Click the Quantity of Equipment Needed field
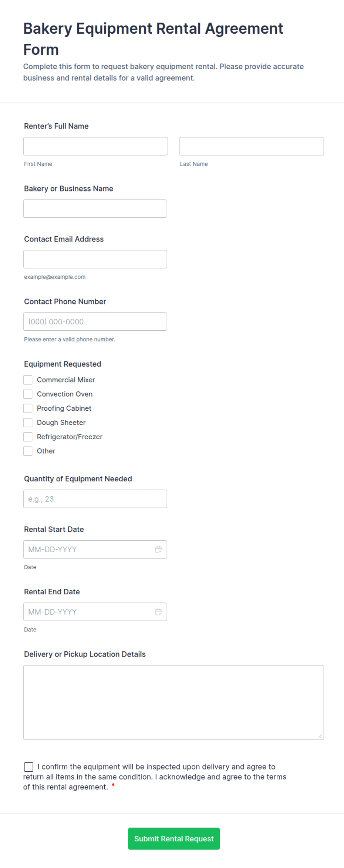This screenshot has height=868, width=344. pos(95,499)
